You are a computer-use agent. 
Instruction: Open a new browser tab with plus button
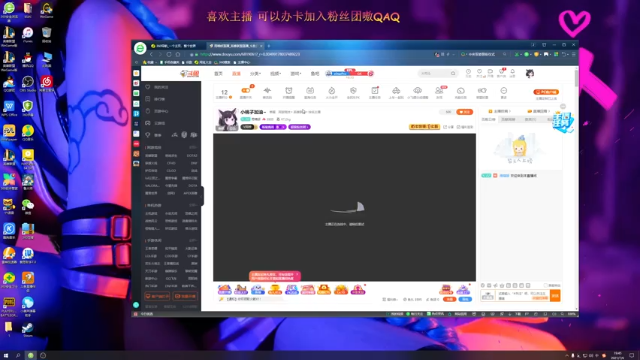pyautogui.click(x=269, y=46)
